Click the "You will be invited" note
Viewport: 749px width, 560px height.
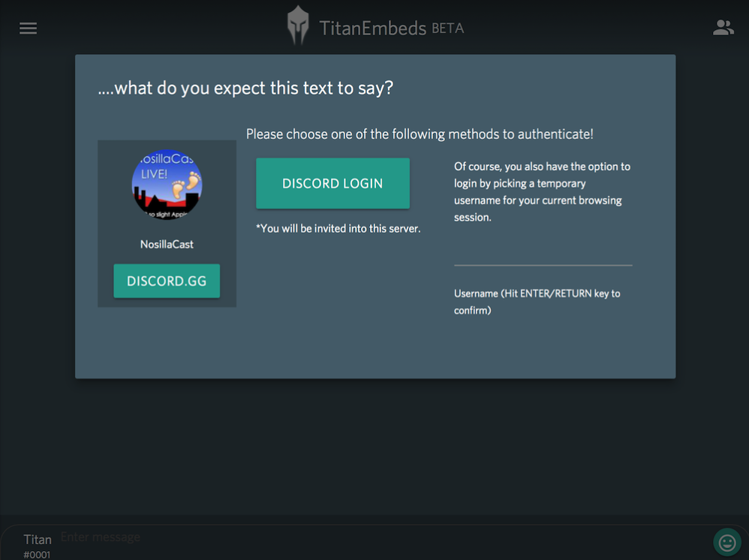(x=338, y=228)
